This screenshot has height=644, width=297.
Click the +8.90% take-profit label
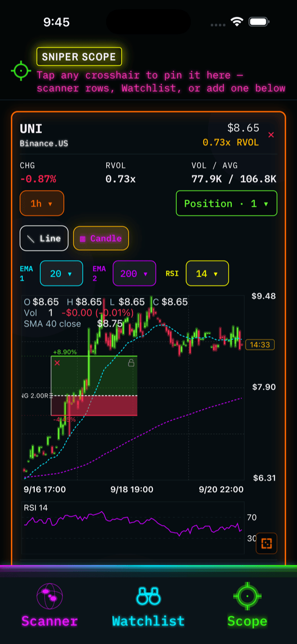coord(65,352)
